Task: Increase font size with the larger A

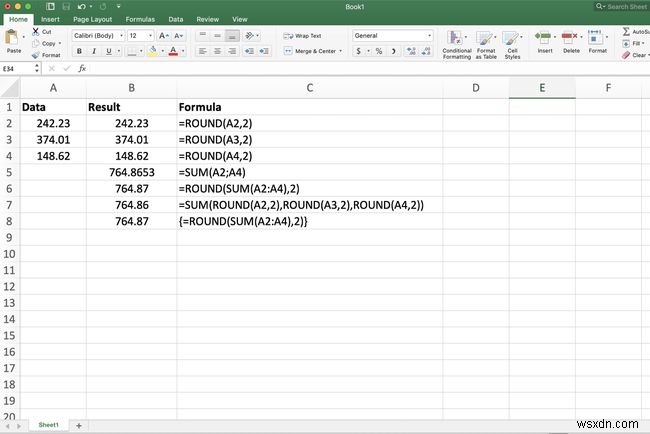Action: pyautogui.click(x=164, y=36)
